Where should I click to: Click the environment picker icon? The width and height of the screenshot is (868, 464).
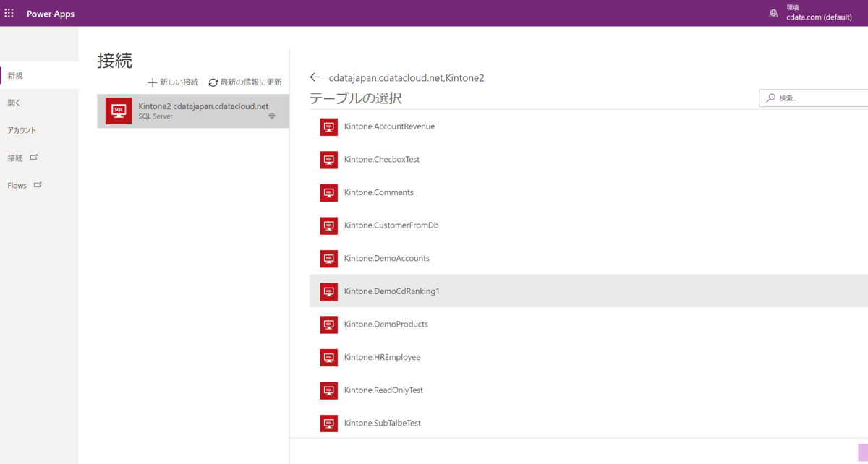(773, 13)
